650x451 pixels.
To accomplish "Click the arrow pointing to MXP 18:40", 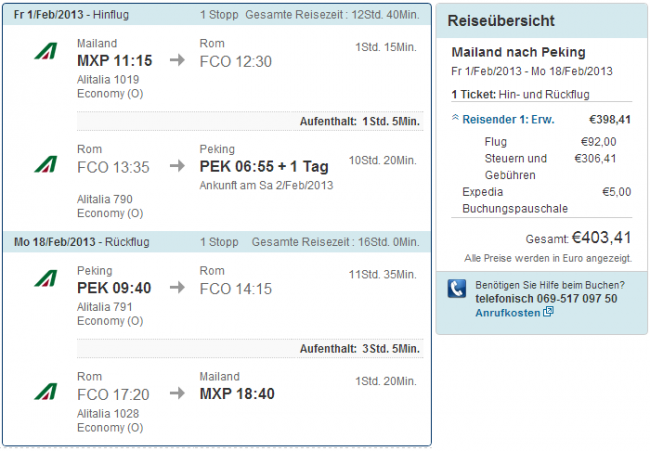I will tap(177, 393).
